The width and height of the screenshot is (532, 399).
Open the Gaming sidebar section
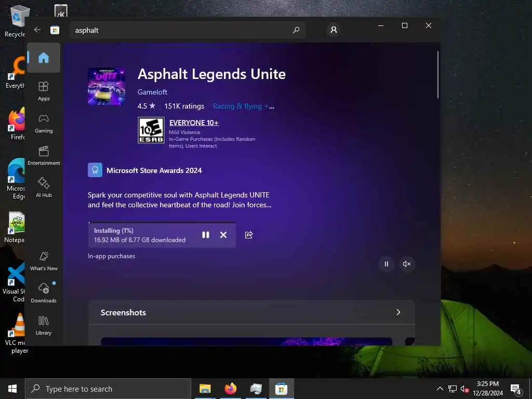click(44, 123)
